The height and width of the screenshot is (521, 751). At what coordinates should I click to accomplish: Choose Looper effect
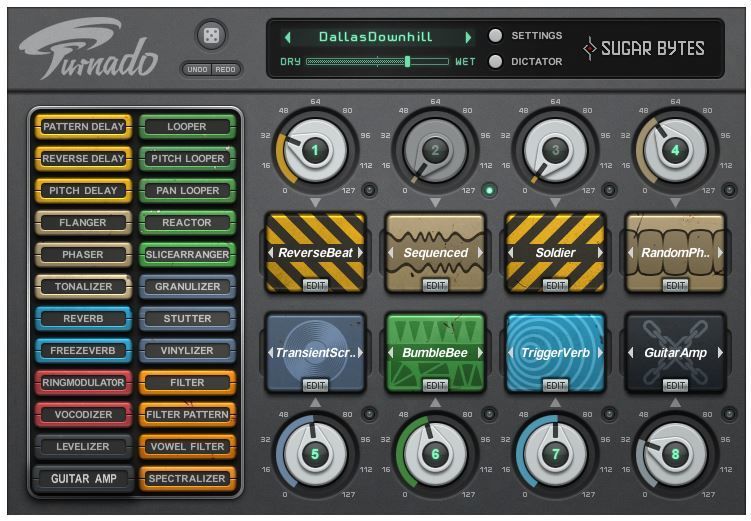(187, 126)
